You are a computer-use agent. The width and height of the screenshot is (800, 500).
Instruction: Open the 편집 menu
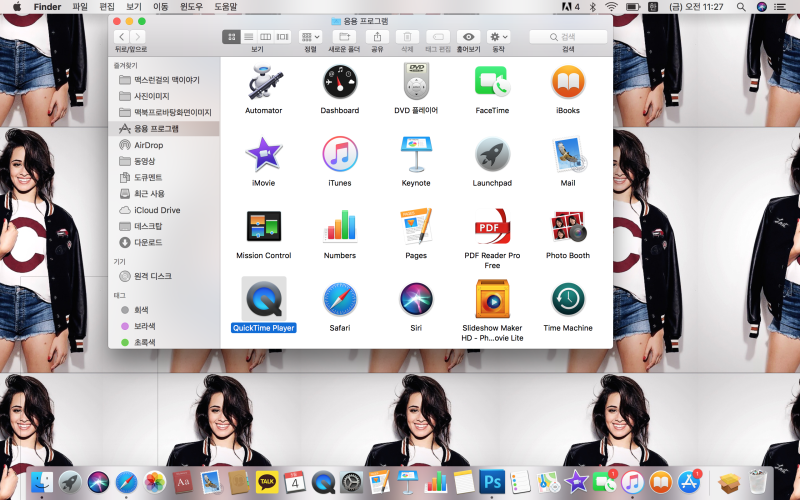pos(107,7)
